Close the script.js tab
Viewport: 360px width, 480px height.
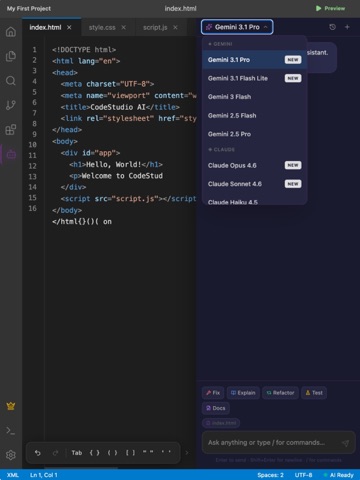pyautogui.click(x=175, y=27)
